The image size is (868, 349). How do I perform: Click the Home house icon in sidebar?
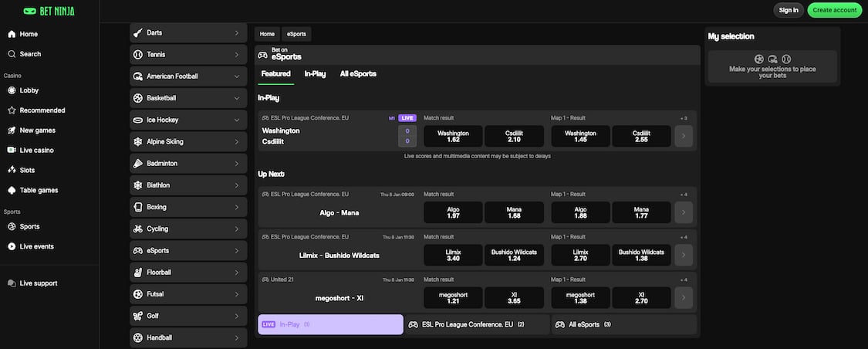pyautogui.click(x=12, y=34)
